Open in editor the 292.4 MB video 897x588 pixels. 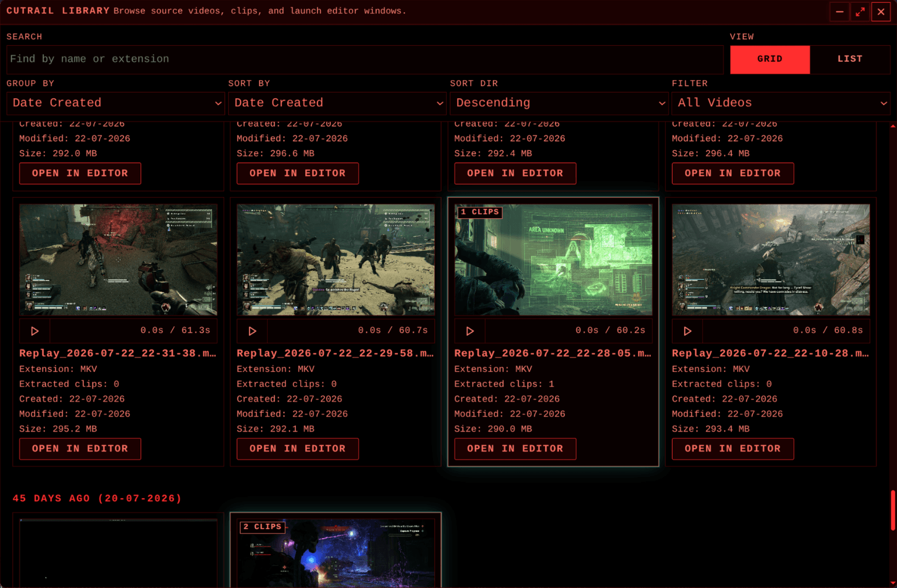click(515, 174)
